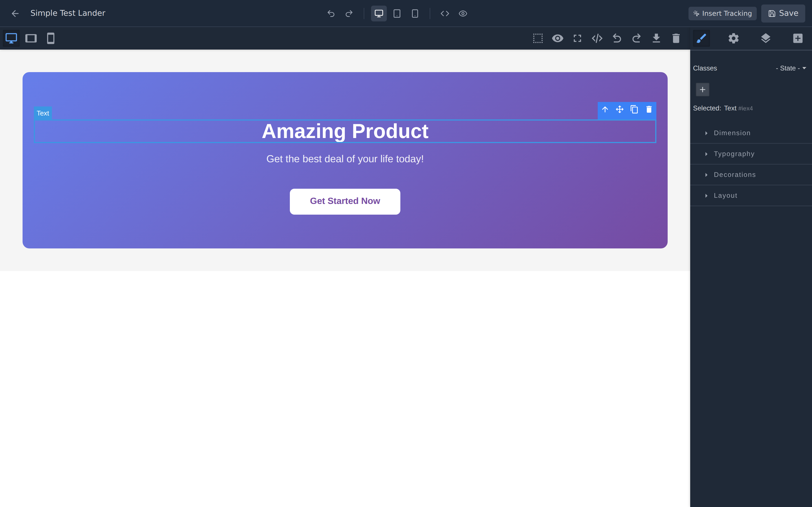Expand the Dimension section

tap(731, 133)
